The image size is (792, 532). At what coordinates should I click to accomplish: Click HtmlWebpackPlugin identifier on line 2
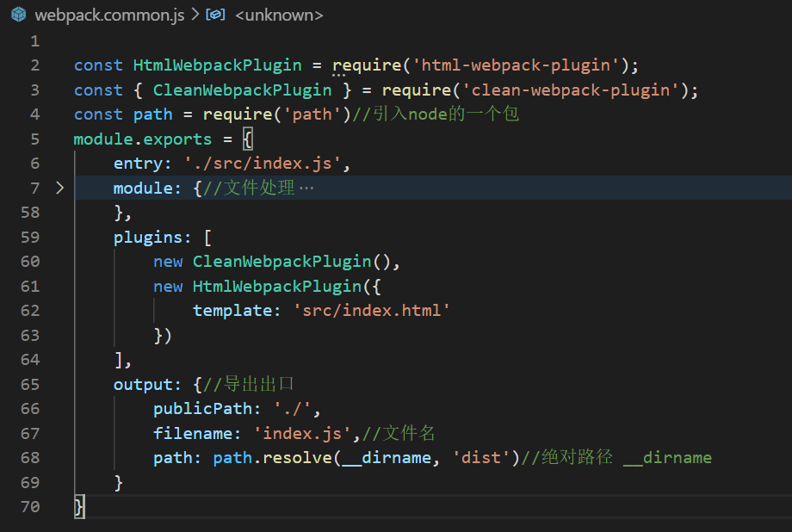point(217,65)
